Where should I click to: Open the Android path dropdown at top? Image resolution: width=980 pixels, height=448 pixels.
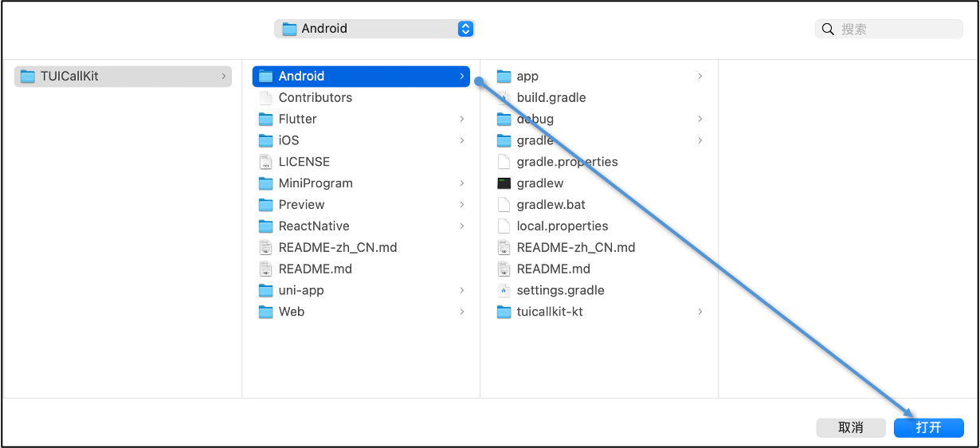point(465,29)
